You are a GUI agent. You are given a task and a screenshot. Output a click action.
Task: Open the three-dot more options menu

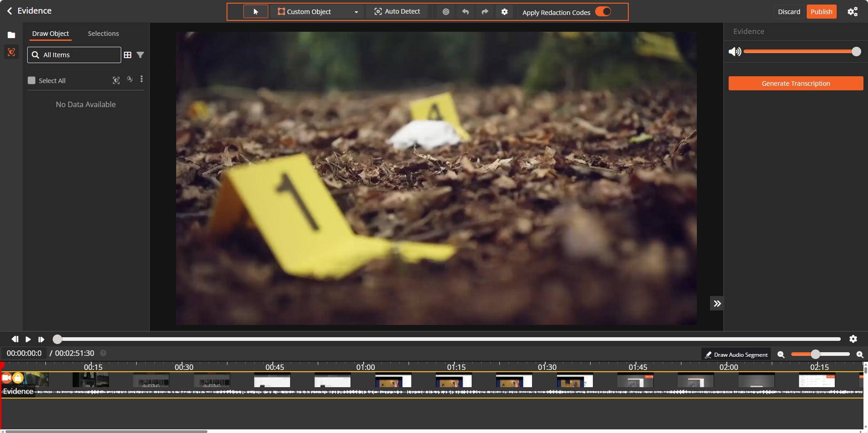142,79
